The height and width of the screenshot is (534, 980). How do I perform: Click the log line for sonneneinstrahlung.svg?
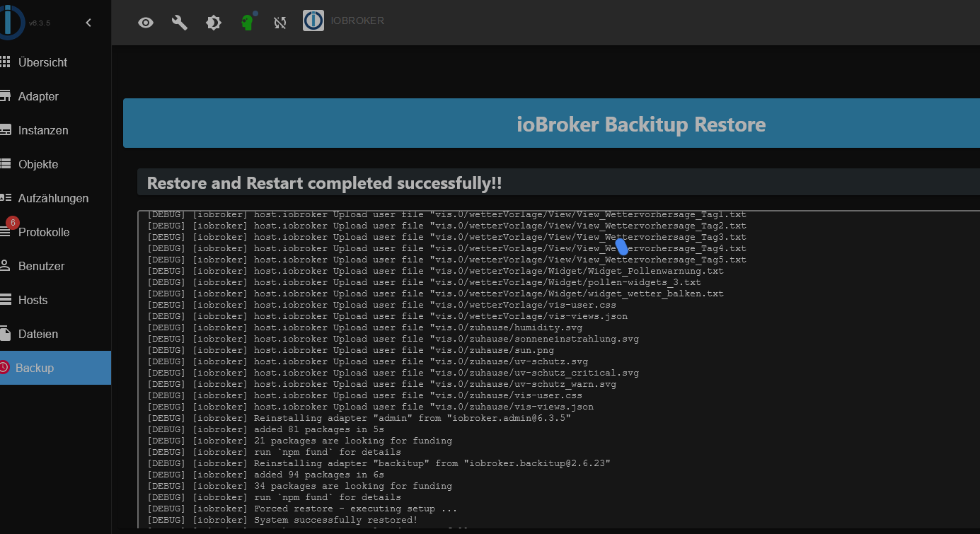(393, 339)
